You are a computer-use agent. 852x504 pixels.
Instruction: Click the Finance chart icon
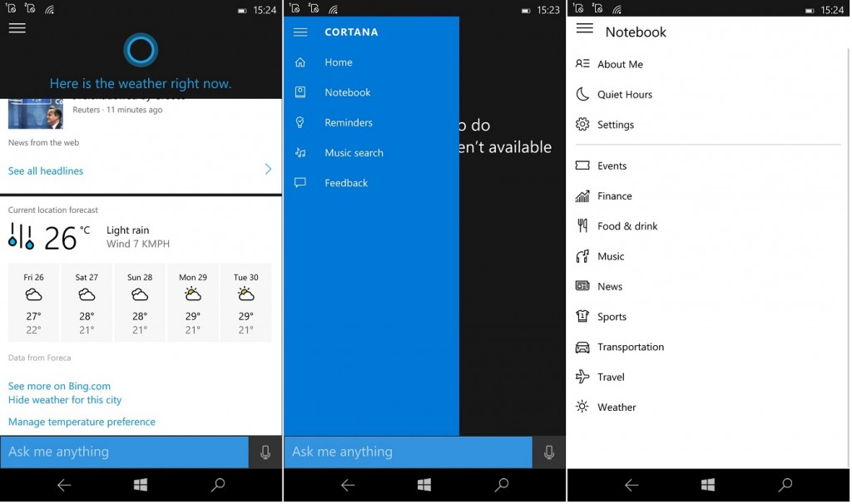(x=582, y=195)
